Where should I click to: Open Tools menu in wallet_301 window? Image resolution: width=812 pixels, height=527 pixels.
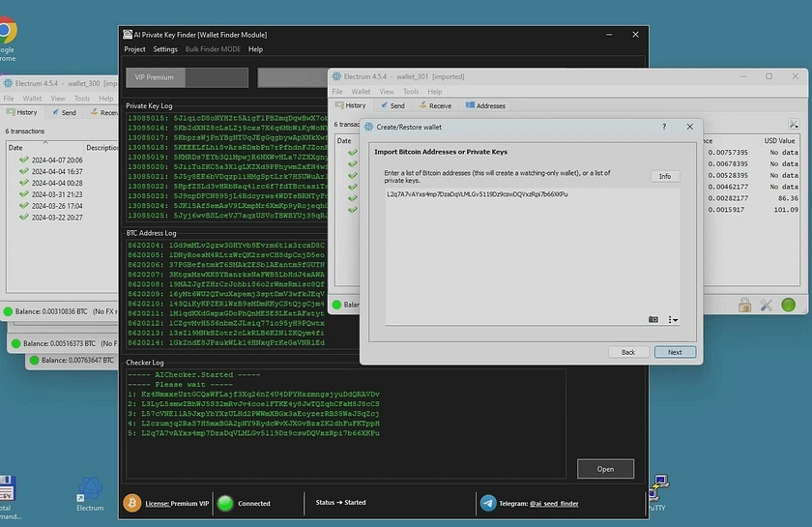point(411,92)
